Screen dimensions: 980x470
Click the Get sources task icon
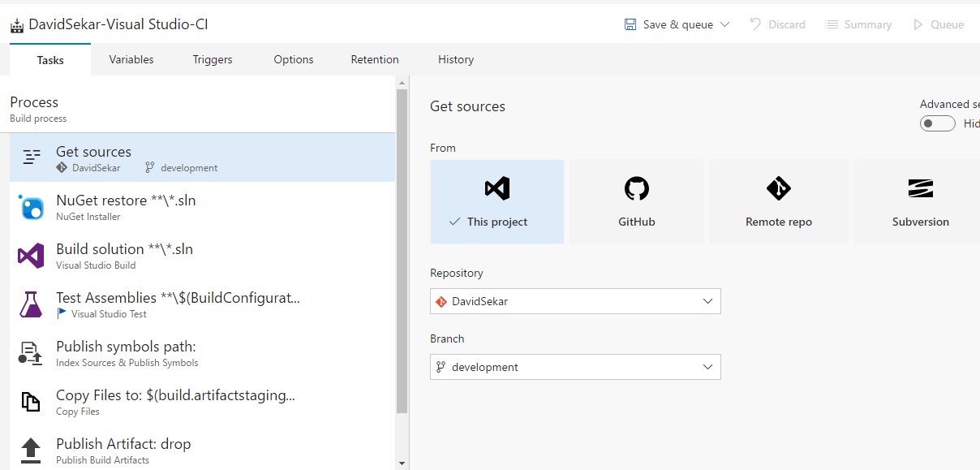pyautogui.click(x=32, y=157)
